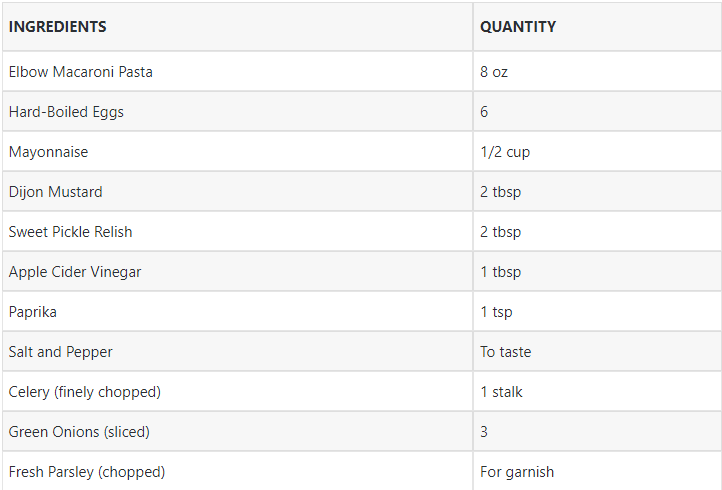Click Green Onions (sliced) ingredient
Viewport: 722px width, 490px height.
click(x=79, y=432)
